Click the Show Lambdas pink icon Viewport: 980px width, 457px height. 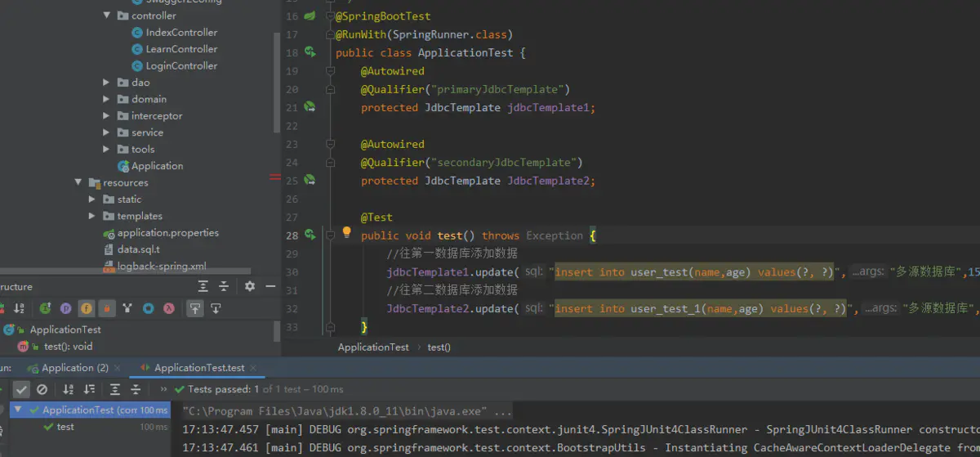tap(169, 308)
